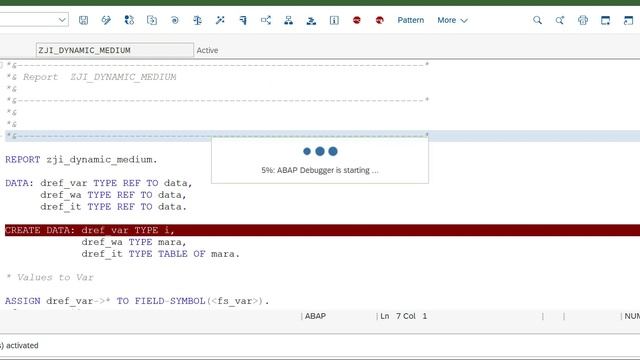
Task: Set external breakpoint red stop icon
Action: click(x=380, y=20)
